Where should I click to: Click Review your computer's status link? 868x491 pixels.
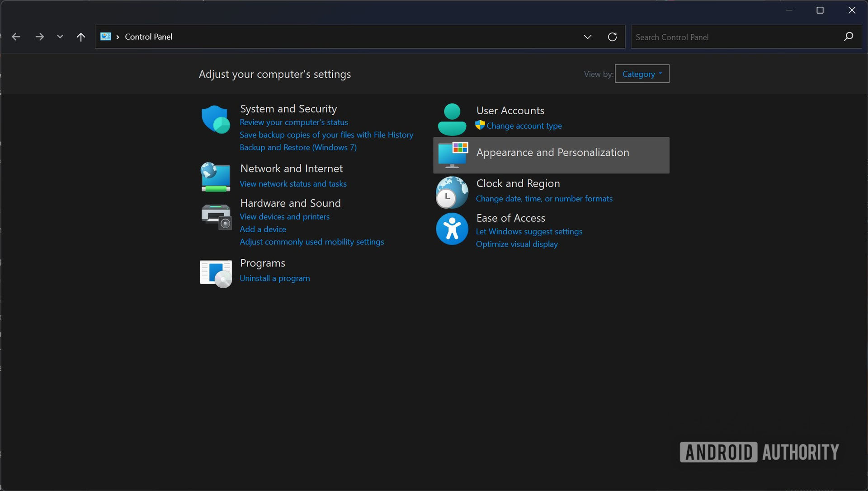pyautogui.click(x=293, y=122)
